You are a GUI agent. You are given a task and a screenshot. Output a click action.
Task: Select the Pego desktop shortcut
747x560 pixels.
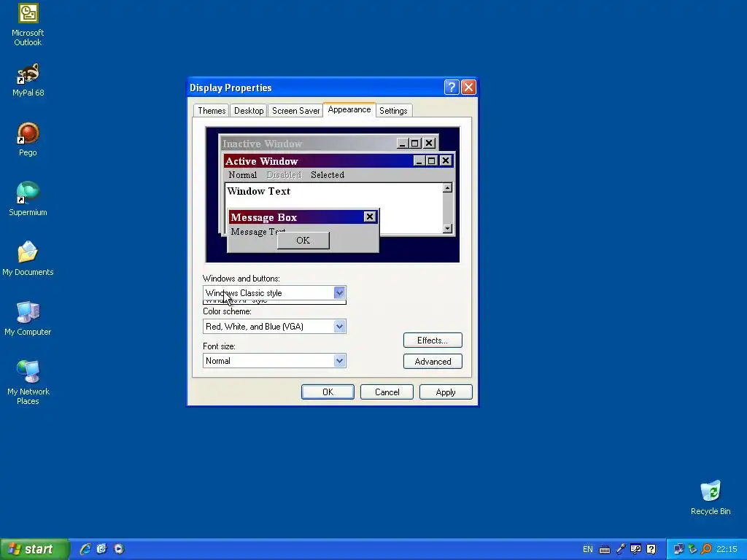28,139
